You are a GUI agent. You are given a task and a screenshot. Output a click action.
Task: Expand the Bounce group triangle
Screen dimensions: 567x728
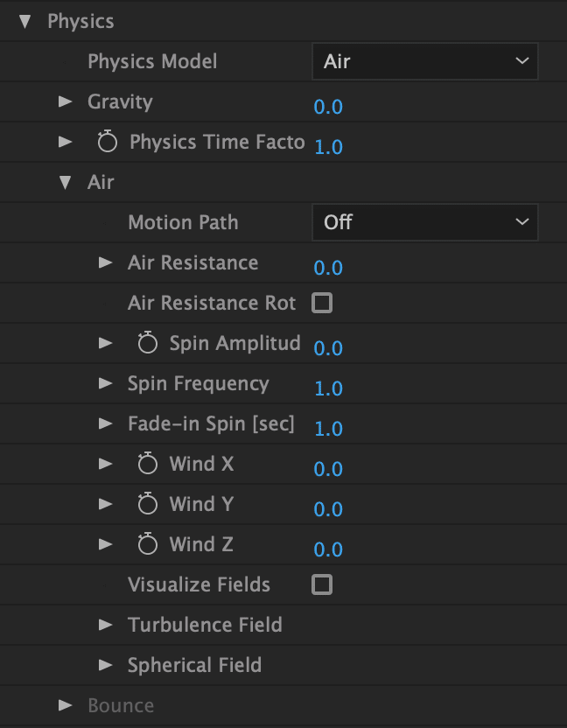[x=66, y=706]
